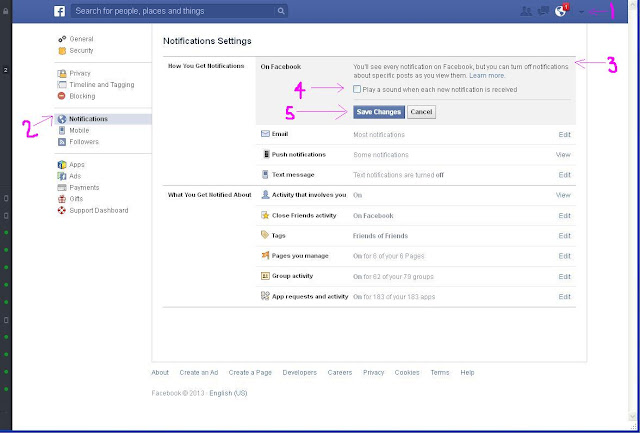Select Notifications in sidebar

pos(103,119)
